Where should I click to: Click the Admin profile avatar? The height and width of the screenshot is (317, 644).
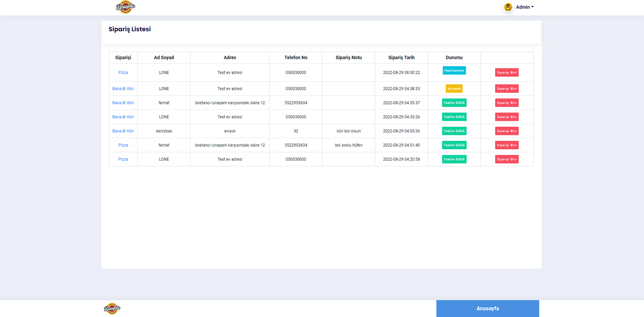(508, 7)
